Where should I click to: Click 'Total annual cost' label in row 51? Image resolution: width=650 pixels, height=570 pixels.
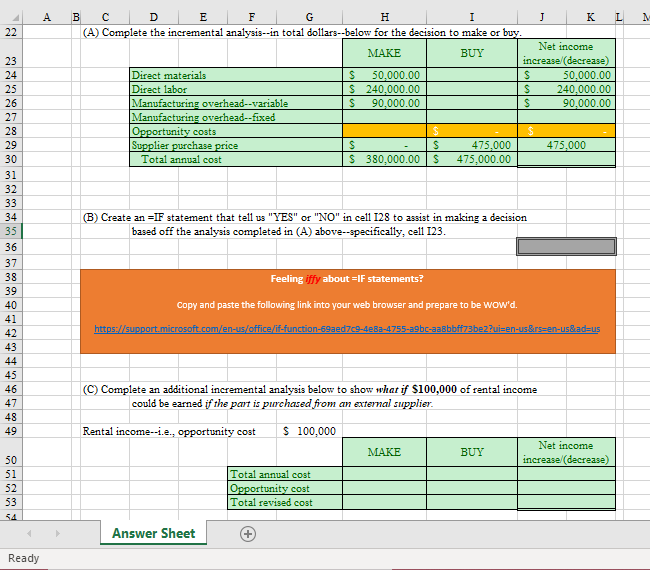point(285,474)
